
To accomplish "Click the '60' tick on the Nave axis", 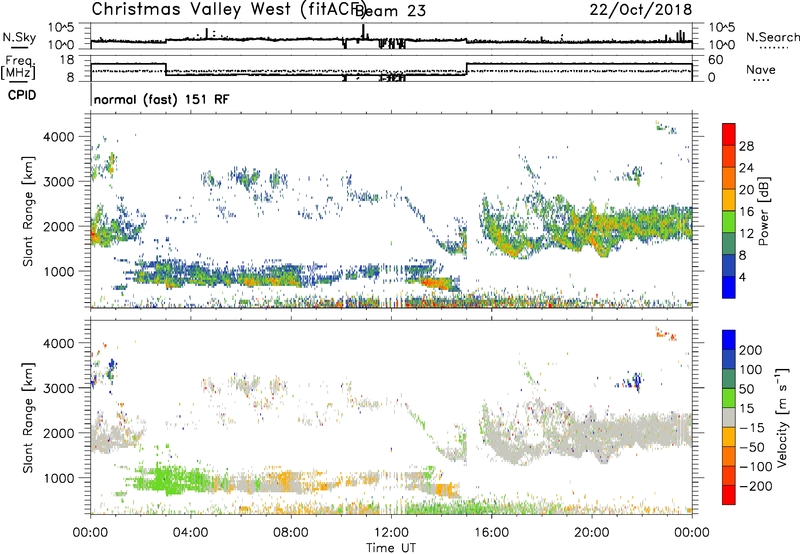I will tap(715, 60).
